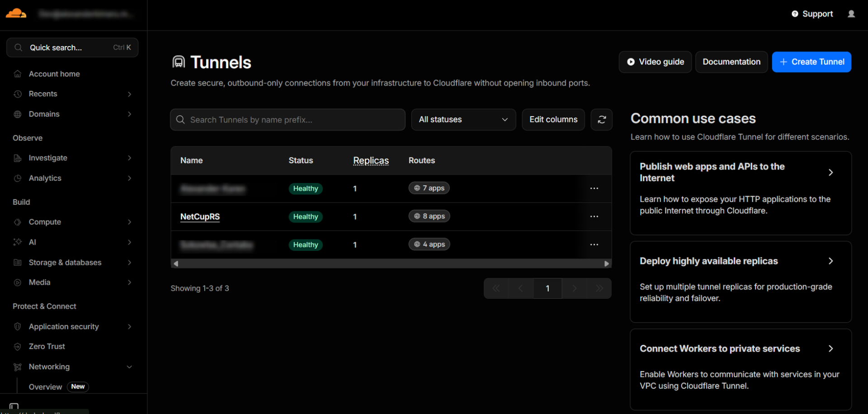Image resolution: width=868 pixels, height=414 pixels.
Task: Click the 4 apps routes badge
Action: (x=429, y=244)
